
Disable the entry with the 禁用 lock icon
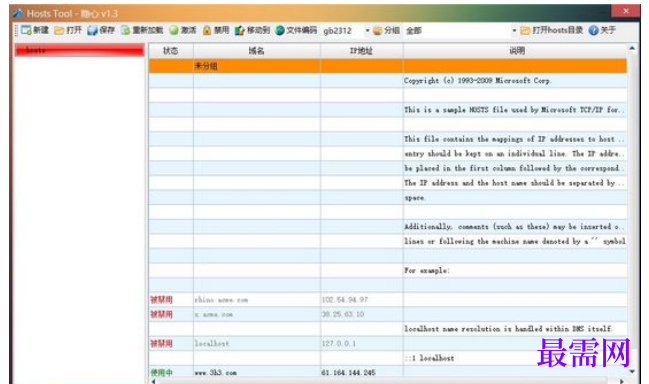[207, 30]
